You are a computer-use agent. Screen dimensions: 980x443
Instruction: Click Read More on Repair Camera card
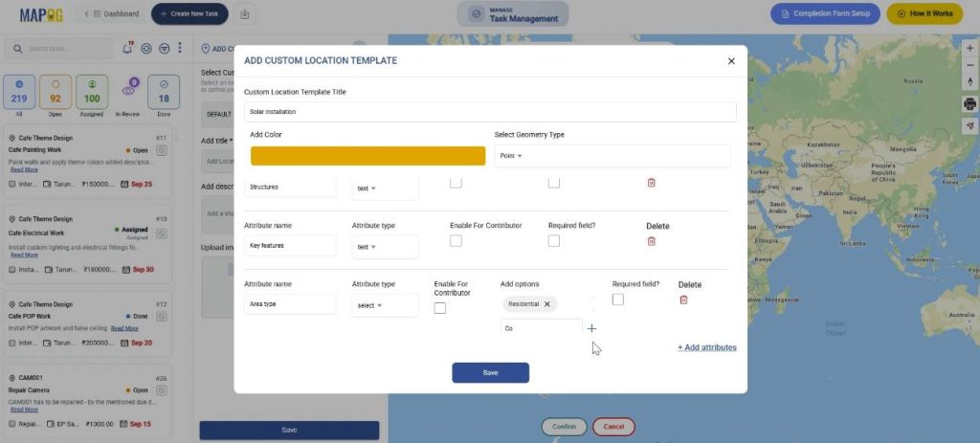click(24, 410)
